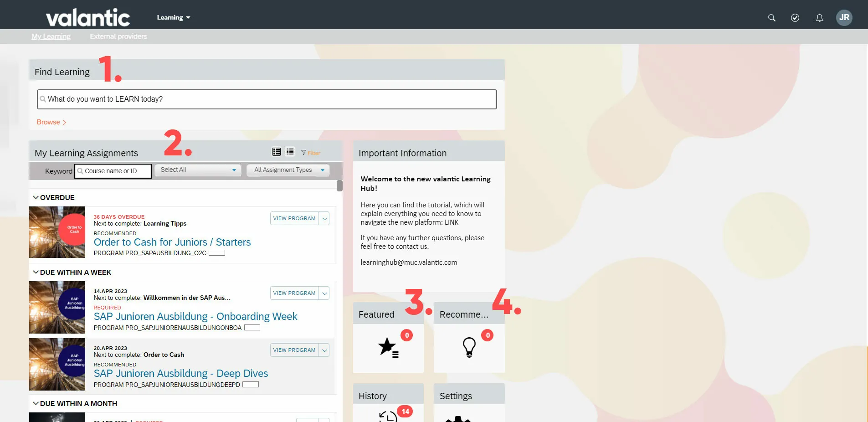The width and height of the screenshot is (868, 422).
Task: Open the Select All dropdown
Action: point(198,170)
